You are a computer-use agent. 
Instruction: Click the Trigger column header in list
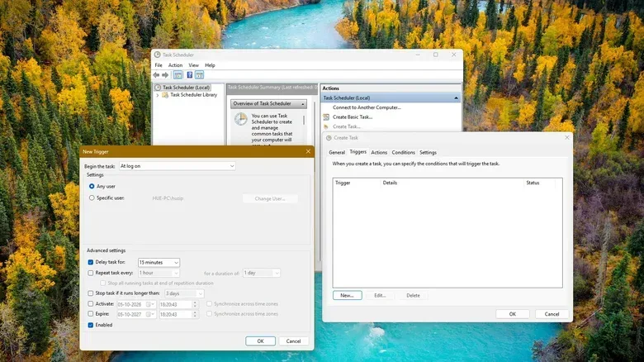pos(357,183)
